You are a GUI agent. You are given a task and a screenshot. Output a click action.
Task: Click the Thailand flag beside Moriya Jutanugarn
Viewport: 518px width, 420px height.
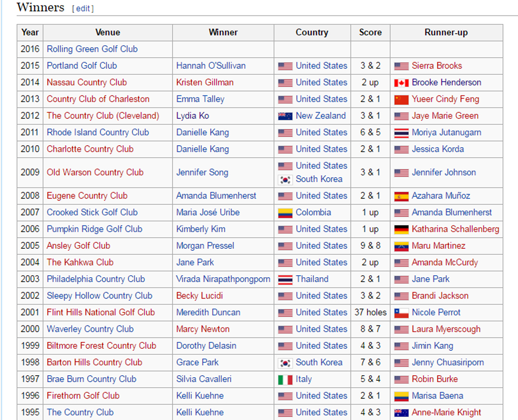point(401,133)
